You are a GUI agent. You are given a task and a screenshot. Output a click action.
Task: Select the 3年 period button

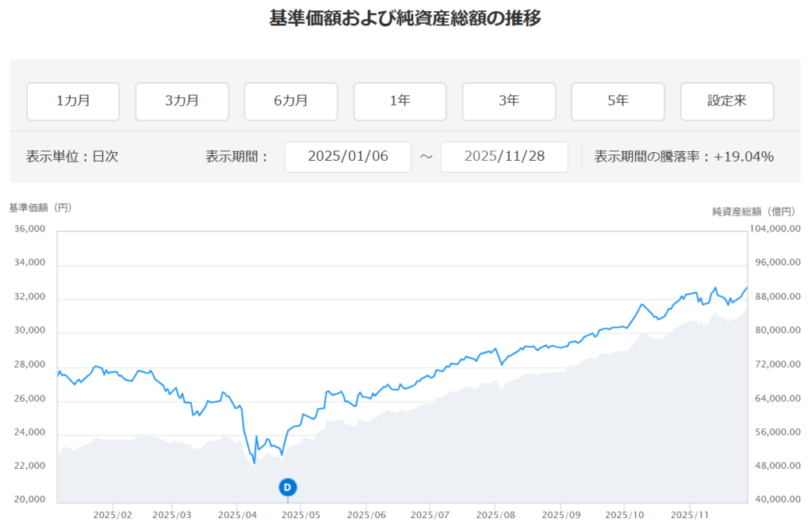508,101
